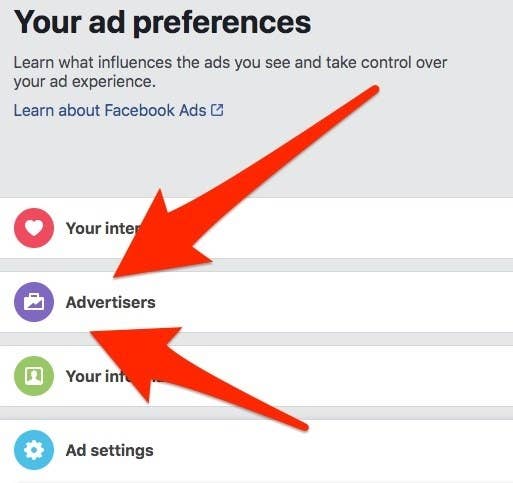Click the ad experience description paragraph
Screen dimensions: 513x483
click(x=230, y=72)
